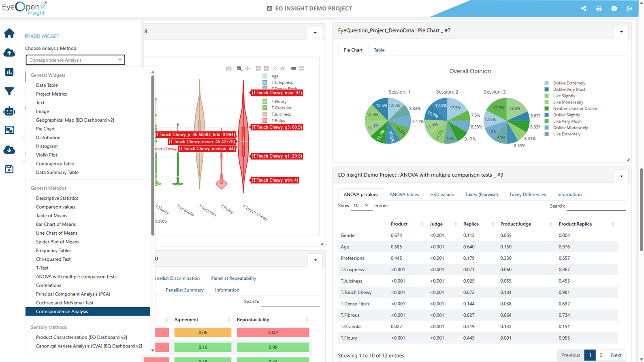The image size is (644, 362).
Task: Select Principal Component Analysis (PCA) option
Action: tap(73, 294)
